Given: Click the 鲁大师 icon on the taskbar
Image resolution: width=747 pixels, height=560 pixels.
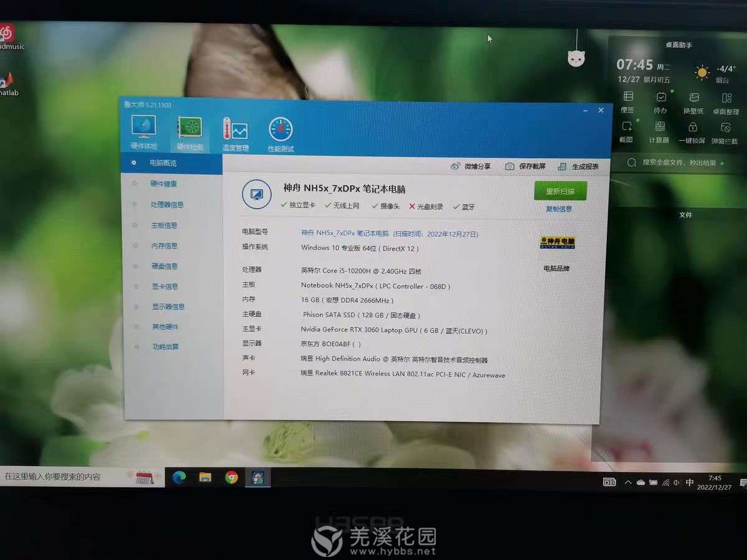Looking at the screenshot, I should click(x=258, y=477).
